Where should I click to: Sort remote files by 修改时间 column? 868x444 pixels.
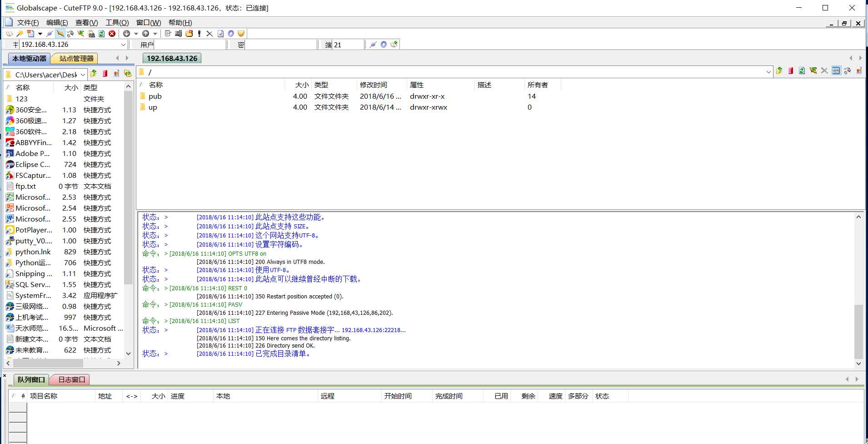pos(382,85)
